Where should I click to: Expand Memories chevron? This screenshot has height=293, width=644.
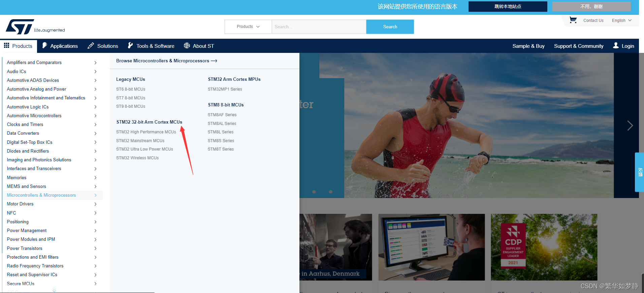[x=95, y=177]
